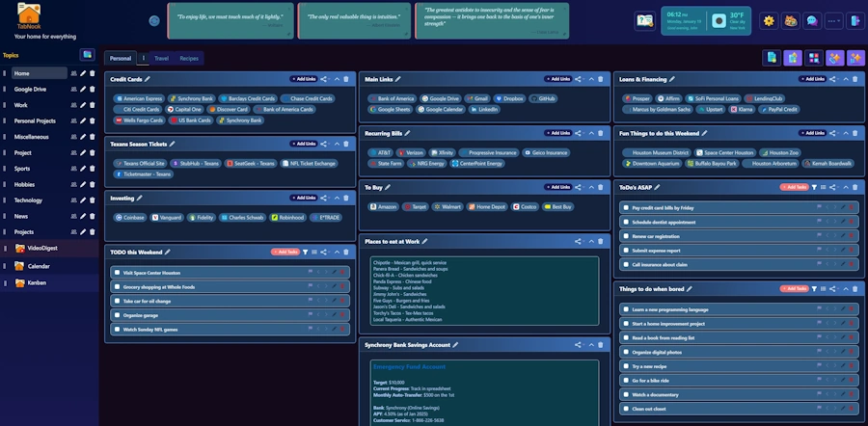
Task: Open the colorful grid layout icon
Action: [x=813, y=58]
